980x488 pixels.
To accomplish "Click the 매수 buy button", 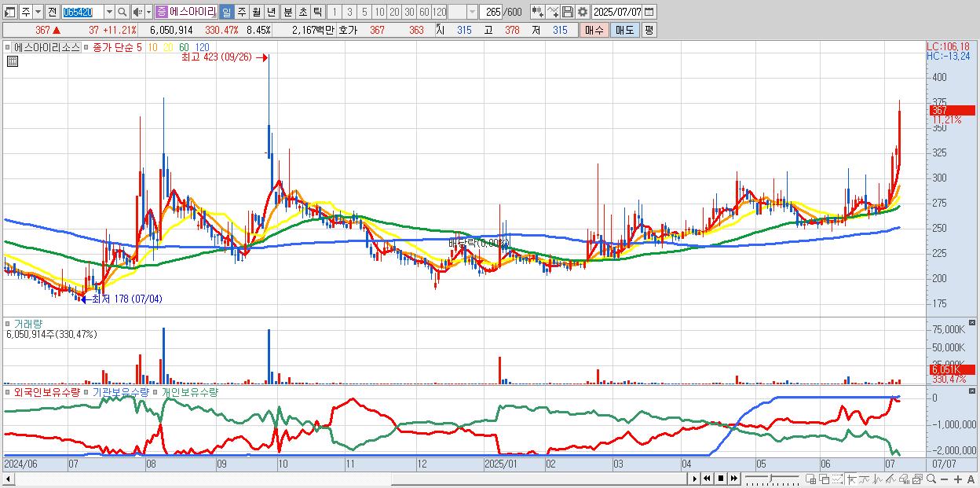I will point(594,29).
